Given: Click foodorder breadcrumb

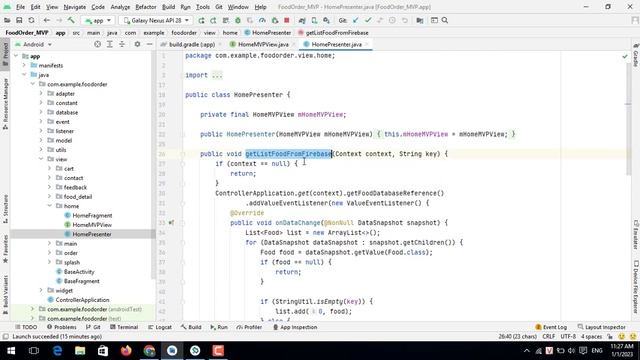Looking at the screenshot, I should click(x=184, y=33).
